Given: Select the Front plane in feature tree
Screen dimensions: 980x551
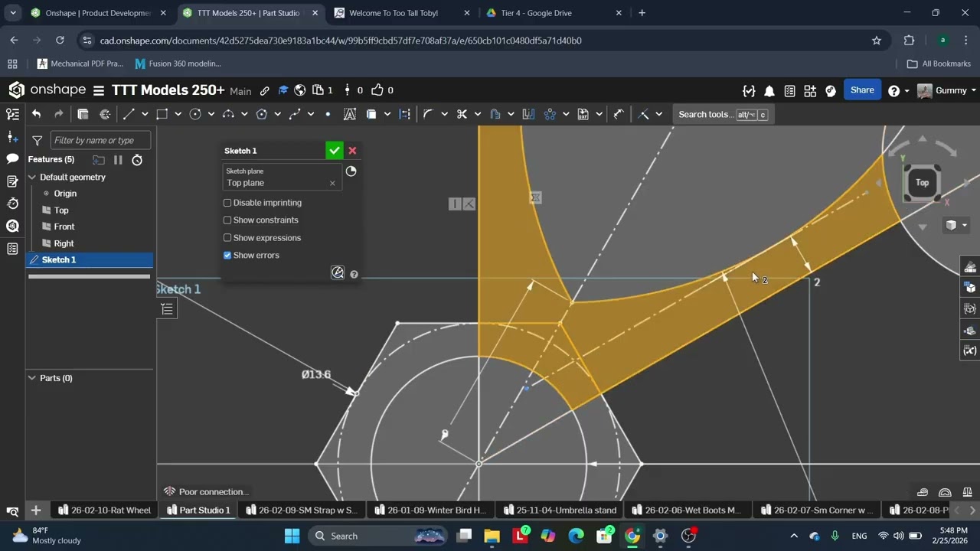Looking at the screenshot, I should tap(64, 227).
